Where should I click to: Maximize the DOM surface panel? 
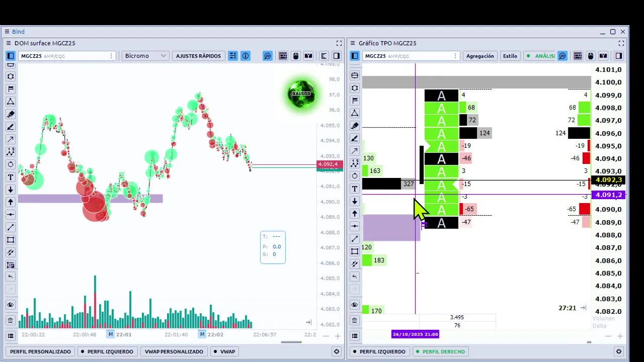(339, 43)
